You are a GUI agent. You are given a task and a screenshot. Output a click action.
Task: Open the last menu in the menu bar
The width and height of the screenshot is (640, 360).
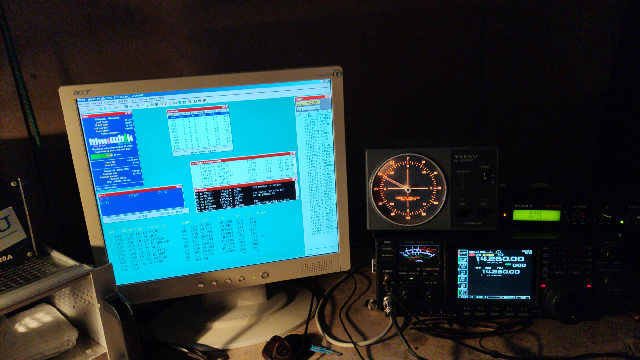[x=162, y=98]
